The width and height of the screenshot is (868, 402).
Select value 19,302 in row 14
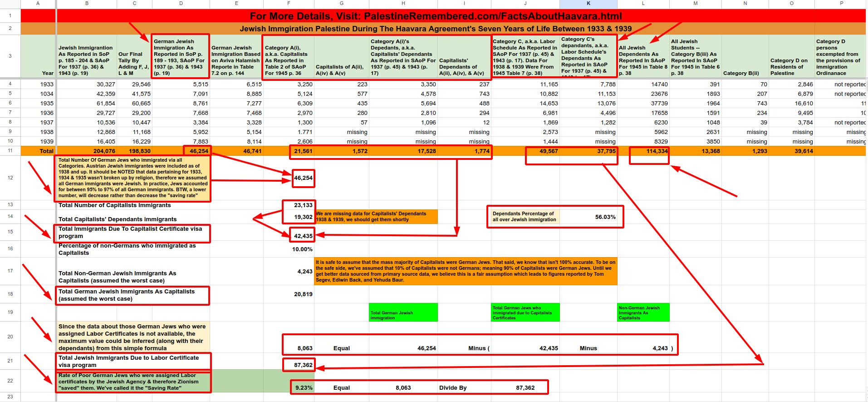[x=289, y=217]
